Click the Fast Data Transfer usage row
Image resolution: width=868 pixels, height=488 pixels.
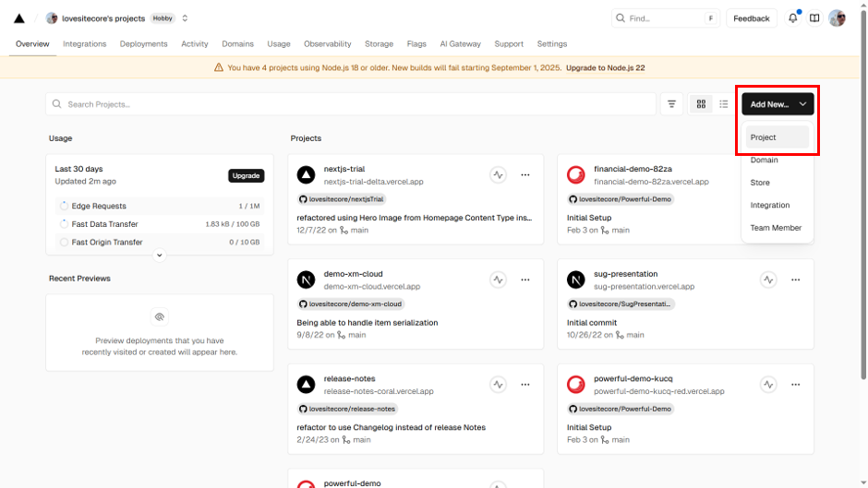point(160,224)
